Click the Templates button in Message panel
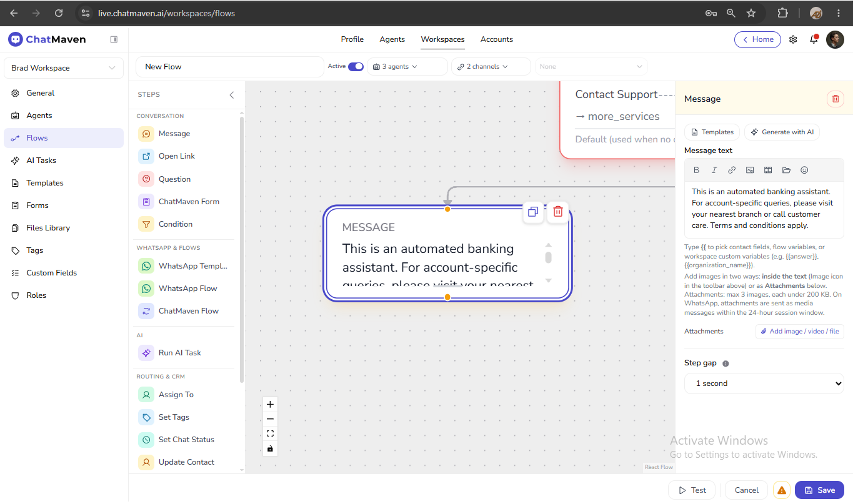 pos(712,132)
